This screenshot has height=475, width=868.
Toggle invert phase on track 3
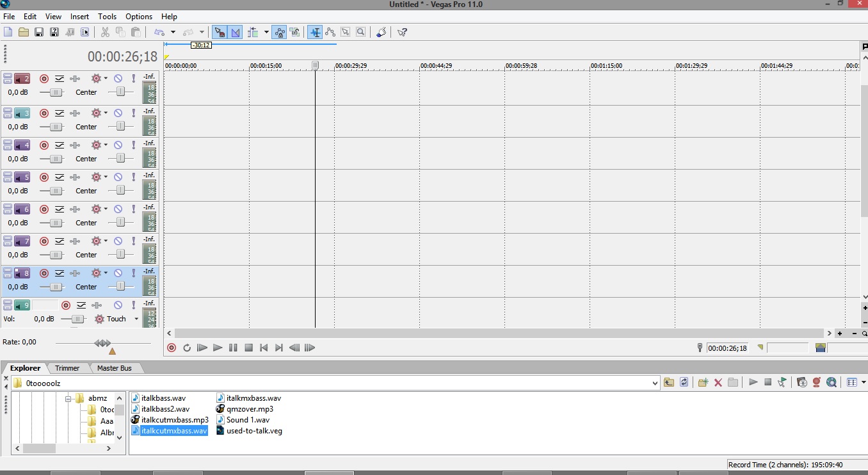pos(60,113)
